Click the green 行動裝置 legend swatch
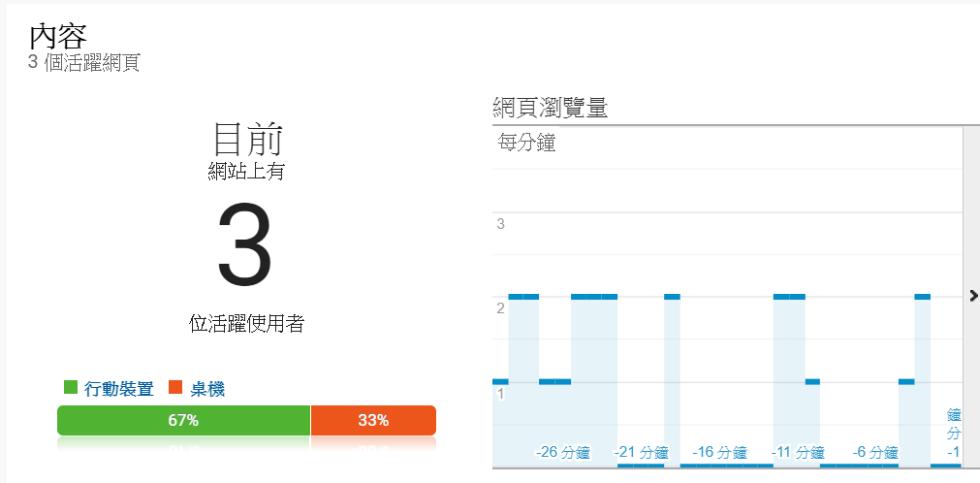 click(71, 388)
